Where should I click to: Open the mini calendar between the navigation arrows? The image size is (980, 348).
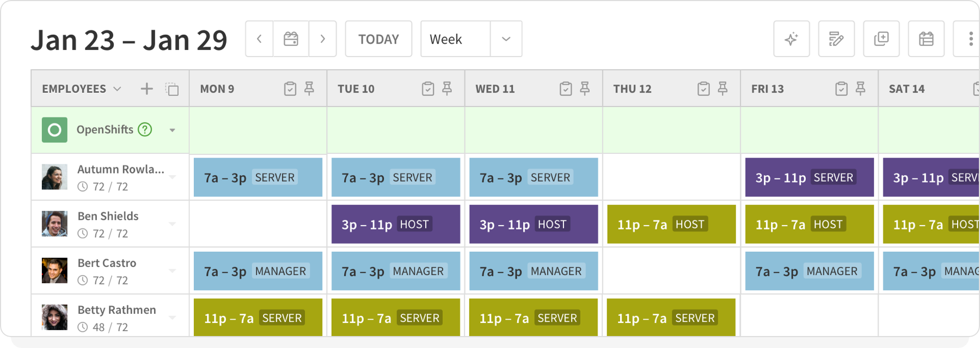click(x=290, y=39)
